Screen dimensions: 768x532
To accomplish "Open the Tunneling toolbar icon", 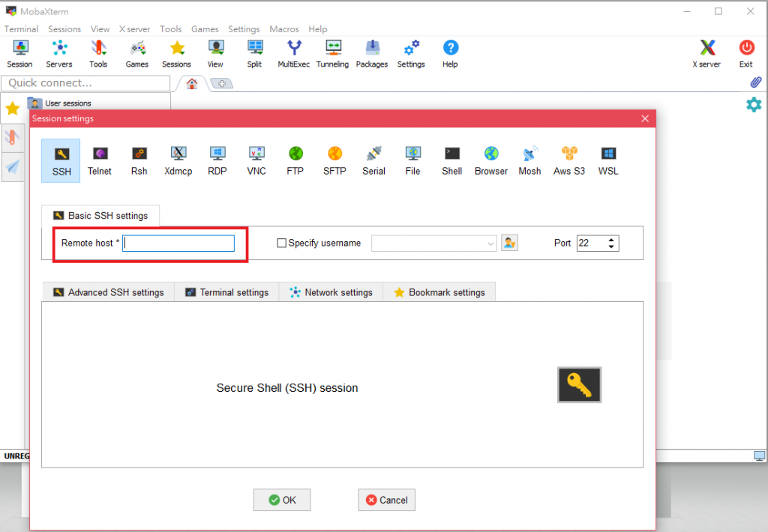I will 332,54.
